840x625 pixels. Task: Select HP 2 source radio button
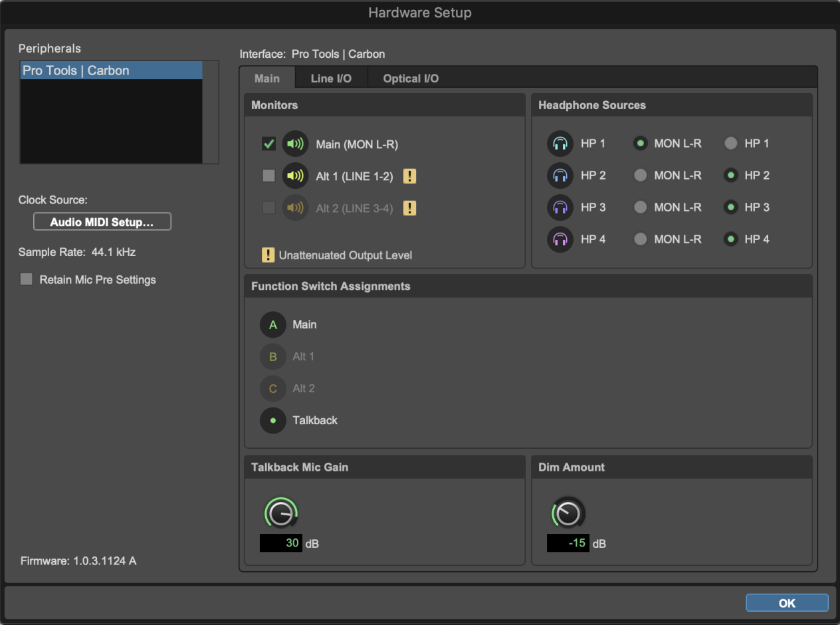[x=731, y=175]
